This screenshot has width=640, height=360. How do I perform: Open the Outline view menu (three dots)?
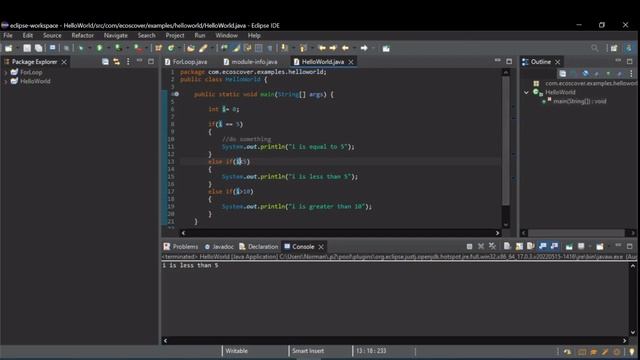tap(631, 73)
